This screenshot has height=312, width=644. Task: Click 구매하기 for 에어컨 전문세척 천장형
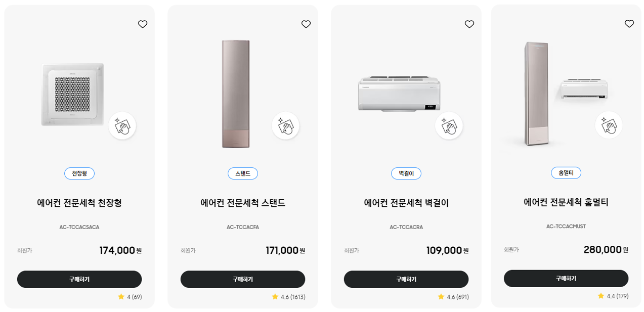[79, 279]
